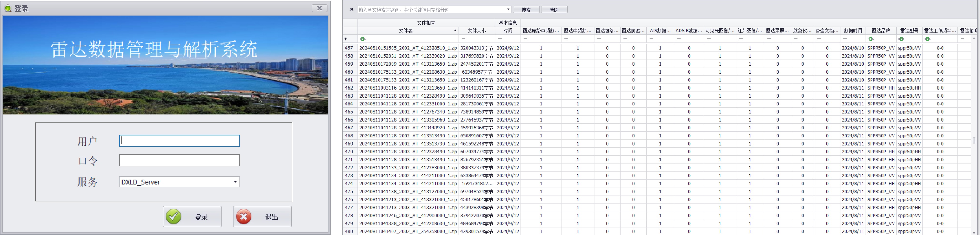
Task: Click the 文件大小 column header
Action: point(476,31)
